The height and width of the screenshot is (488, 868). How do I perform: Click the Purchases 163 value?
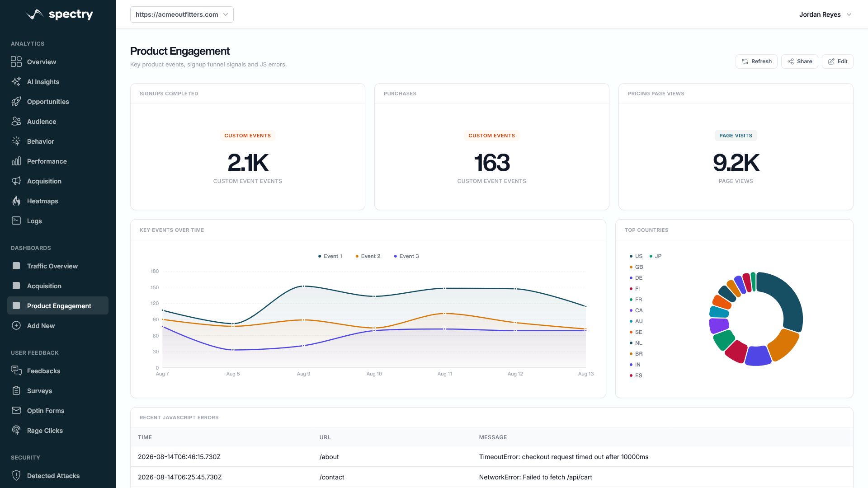[x=492, y=163]
